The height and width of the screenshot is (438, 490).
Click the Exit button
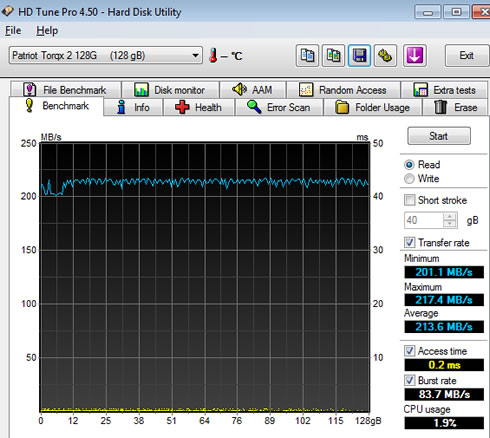point(467,55)
